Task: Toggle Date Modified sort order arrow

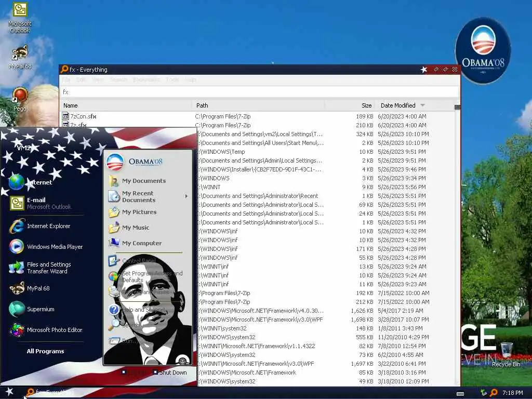Action: [422, 105]
